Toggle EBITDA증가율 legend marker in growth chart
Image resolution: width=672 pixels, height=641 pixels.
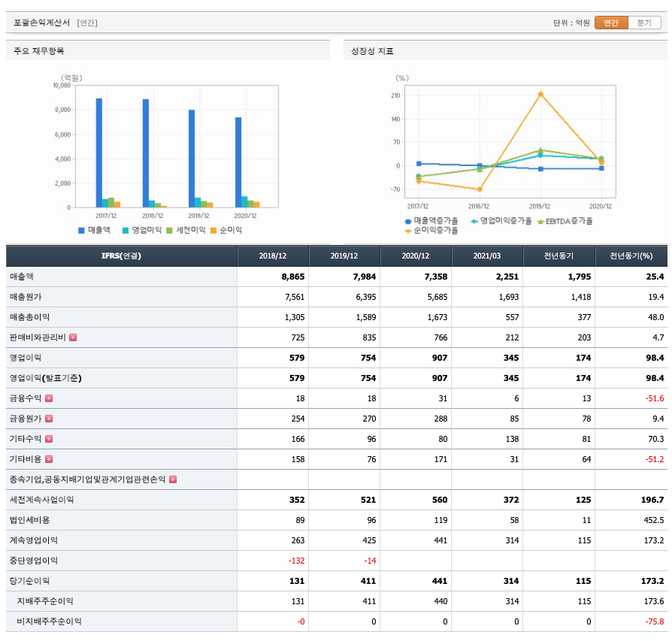point(540,222)
